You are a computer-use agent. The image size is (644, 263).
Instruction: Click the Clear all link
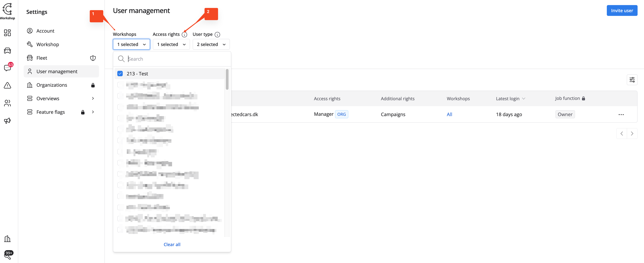pos(172,245)
